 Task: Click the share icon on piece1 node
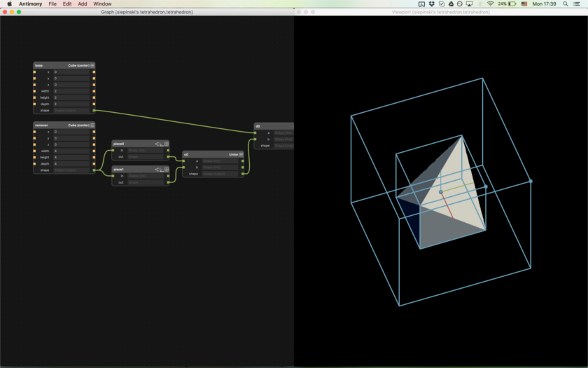click(157, 170)
